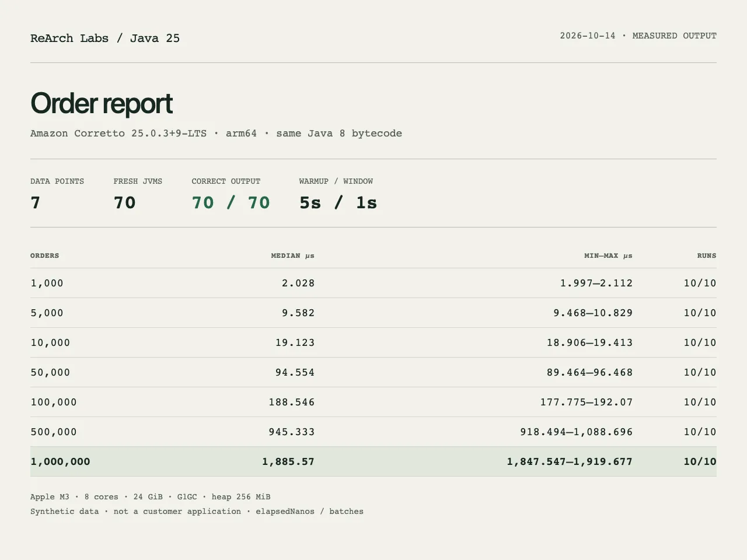Click the Apple M3 hardware footnote
Screen dimensions: 747x560
click(x=151, y=497)
